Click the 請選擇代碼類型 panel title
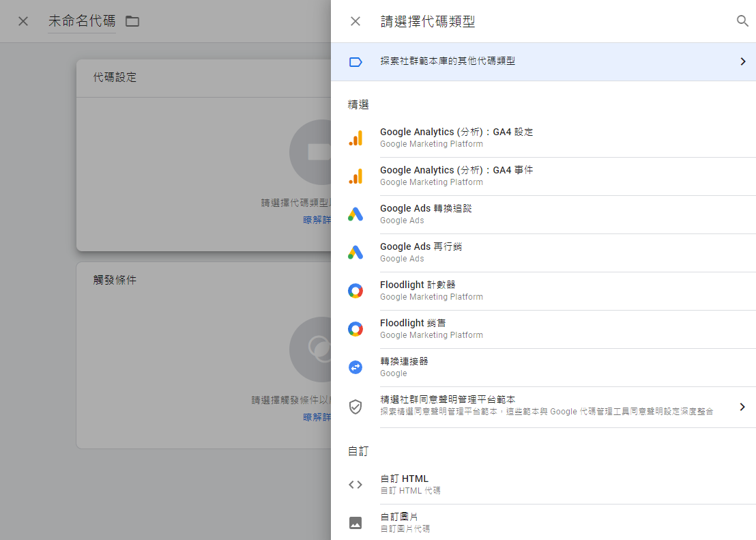 tap(428, 21)
